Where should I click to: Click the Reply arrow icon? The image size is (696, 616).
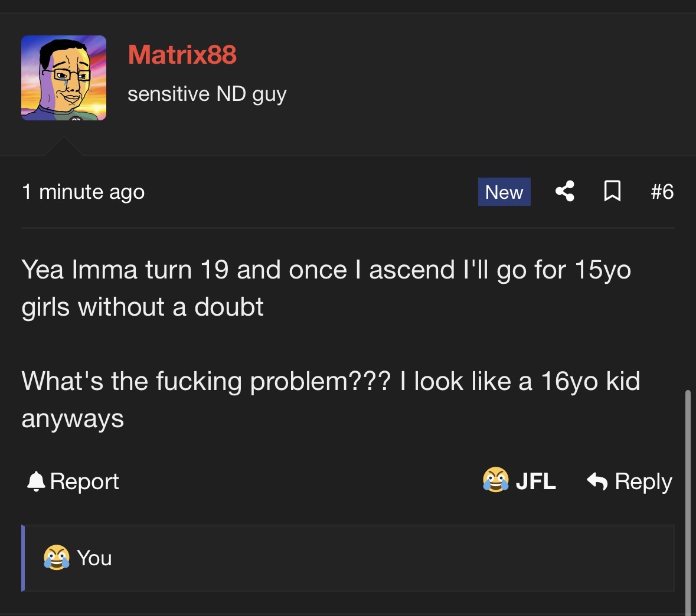(597, 481)
